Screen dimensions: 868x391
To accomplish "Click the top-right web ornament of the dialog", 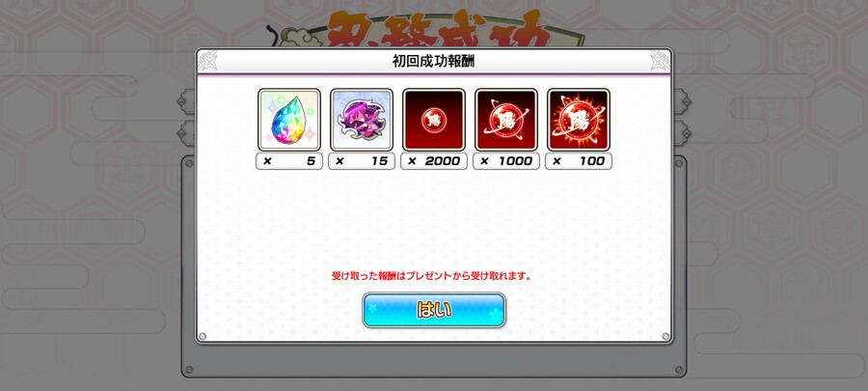I will coord(661,61).
